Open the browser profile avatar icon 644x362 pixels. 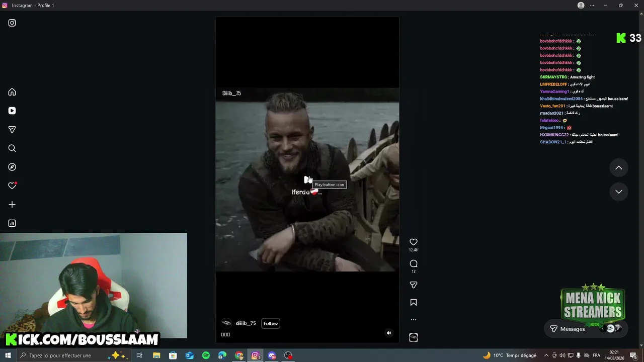[581, 5]
